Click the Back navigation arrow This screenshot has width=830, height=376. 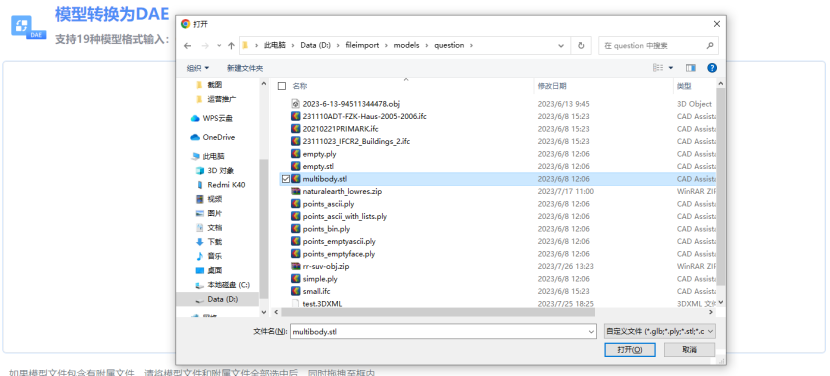click(x=187, y=46)
